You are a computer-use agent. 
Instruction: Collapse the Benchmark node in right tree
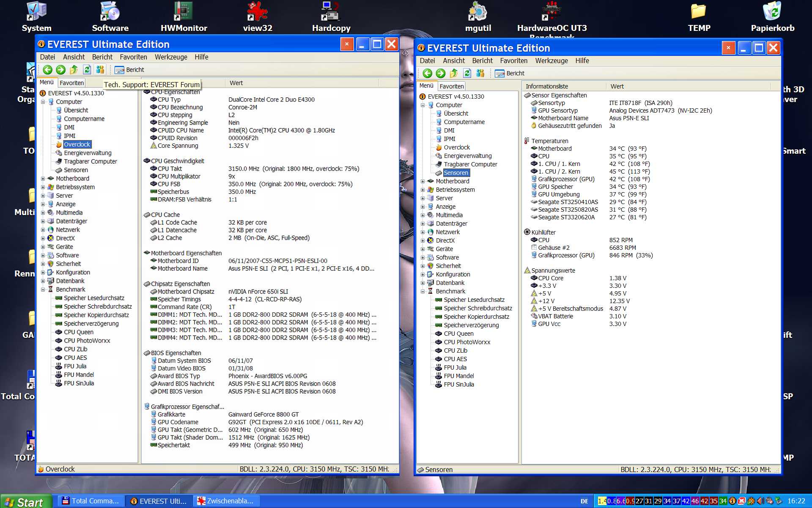pos(422,291)
